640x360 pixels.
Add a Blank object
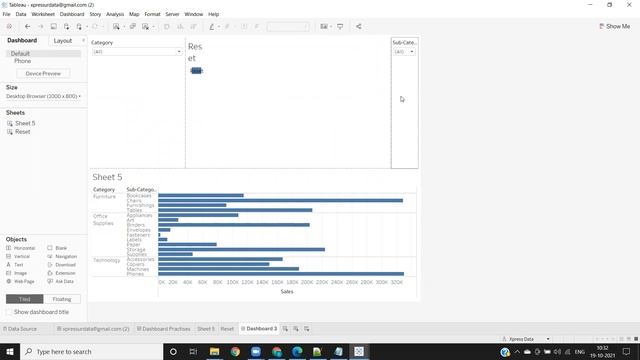click(x=57, y=248)
